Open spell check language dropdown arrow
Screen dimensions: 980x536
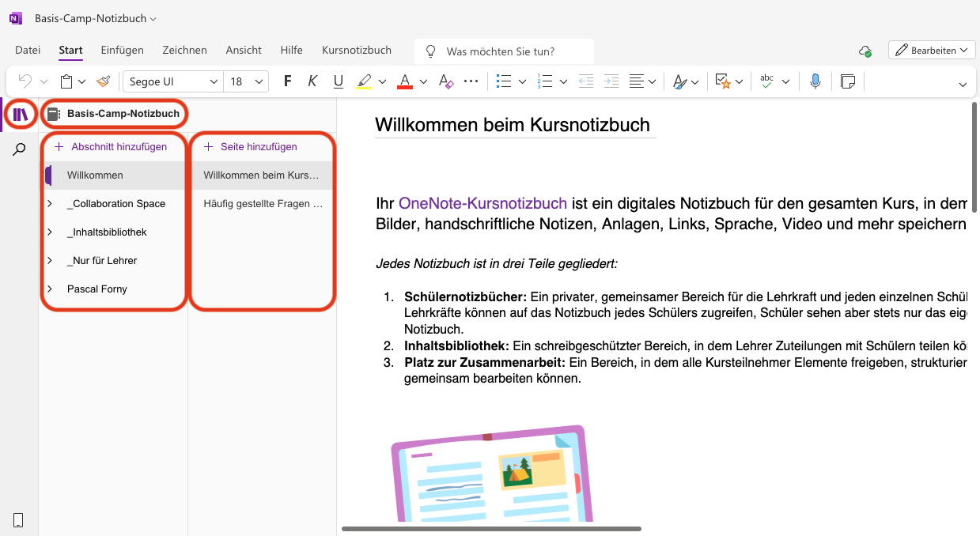[785, 81]
